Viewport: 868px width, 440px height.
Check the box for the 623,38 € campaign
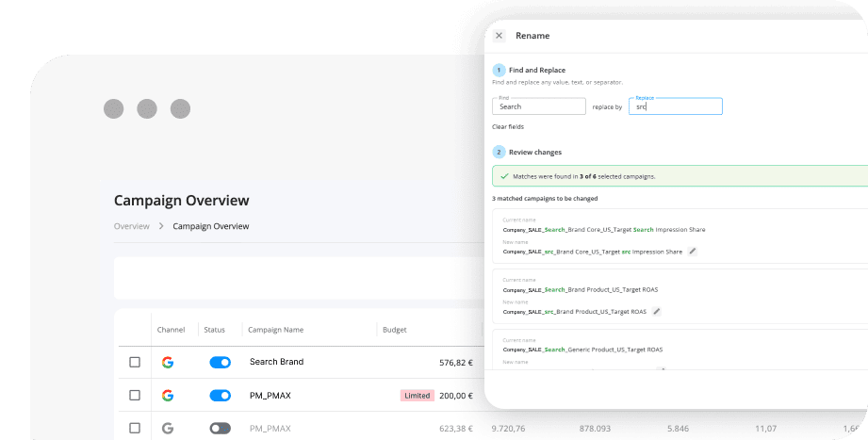pos(135,428)
